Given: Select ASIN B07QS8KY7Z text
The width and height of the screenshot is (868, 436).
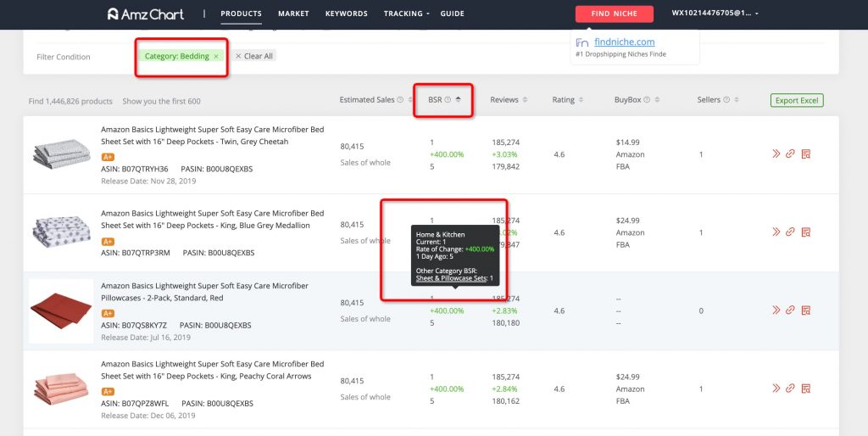Looking at the screenshot, I should point(134,325).
